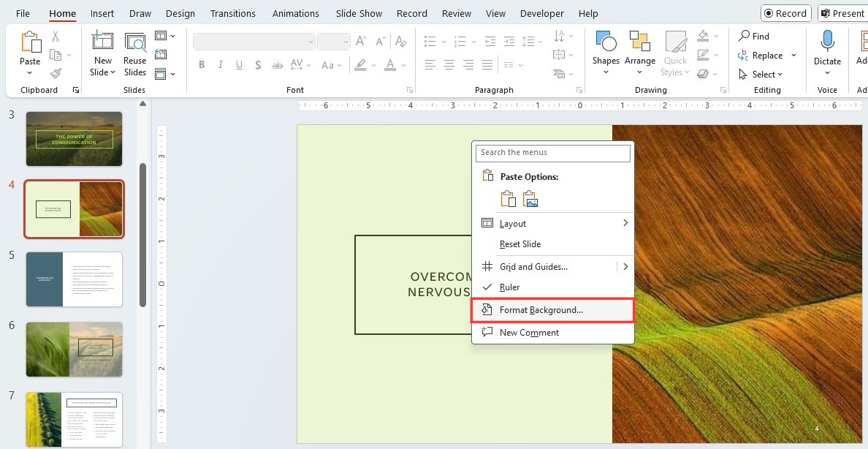Click the Clear All Formatting icon

(401, 42)
